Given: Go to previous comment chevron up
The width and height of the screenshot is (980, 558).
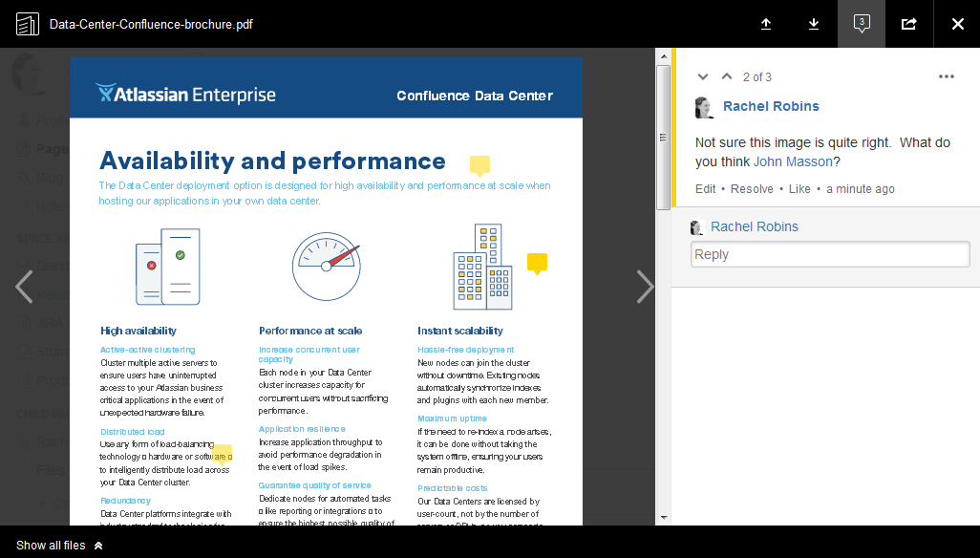Looking at the screenshot, I should pyautogui.click(x=726, y=76).
